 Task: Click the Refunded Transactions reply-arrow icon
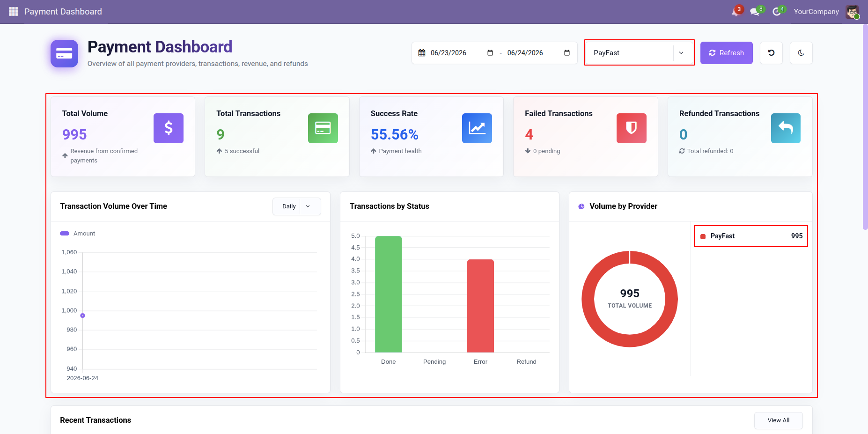(x=786, y=128)
